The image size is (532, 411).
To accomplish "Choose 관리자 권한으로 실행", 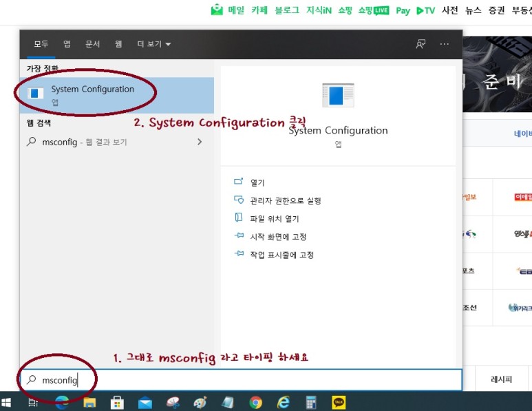I will tap(286, 200).
